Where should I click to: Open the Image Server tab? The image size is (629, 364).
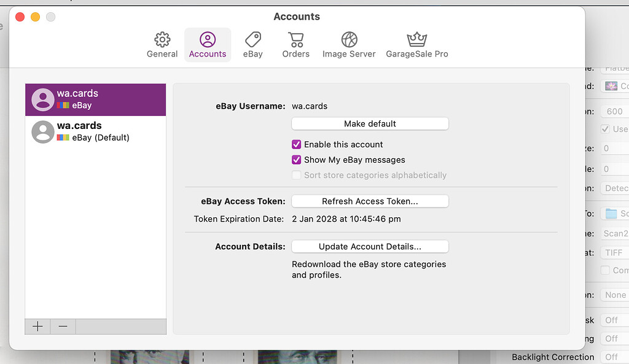click(x=349, y=45)
